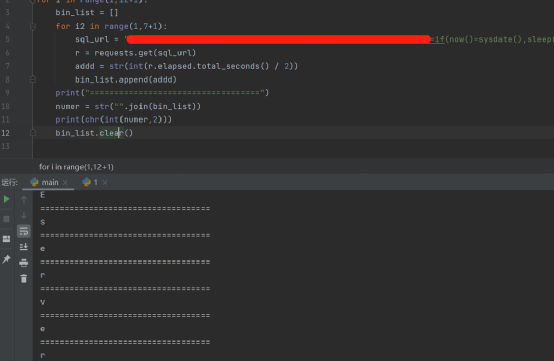This screenshot has height=361, width=554.
Task: Click line number 12 in gutter
Action: (x=5, y=133)
